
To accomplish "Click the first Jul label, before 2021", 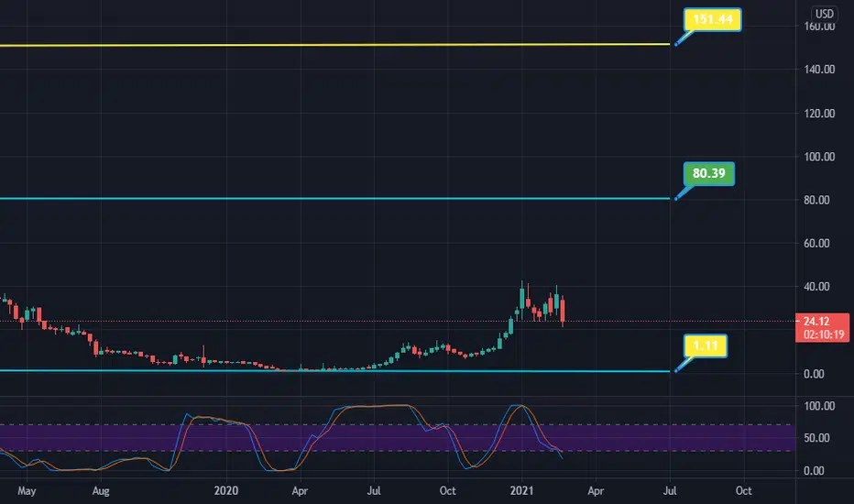I will pos(374,491).
